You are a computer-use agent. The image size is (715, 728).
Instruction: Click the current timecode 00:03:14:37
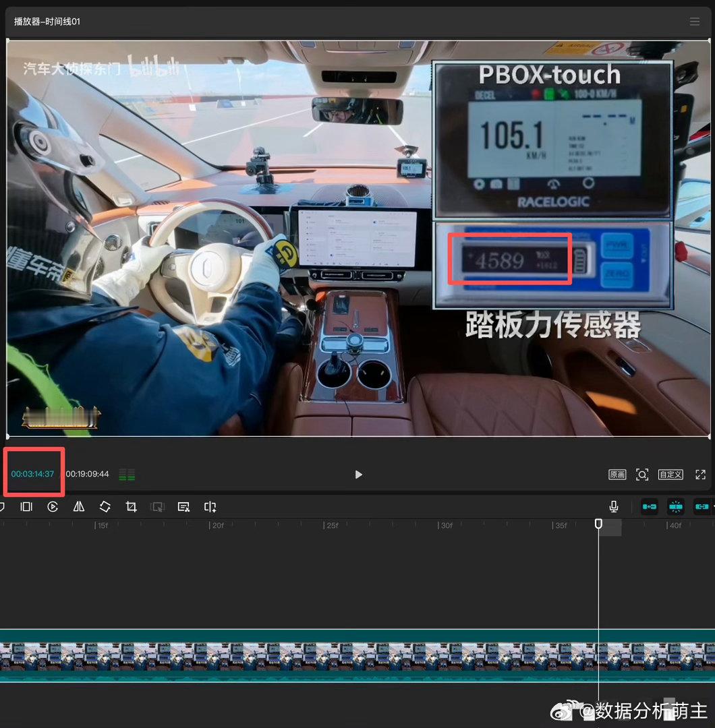tap(32, 474)
